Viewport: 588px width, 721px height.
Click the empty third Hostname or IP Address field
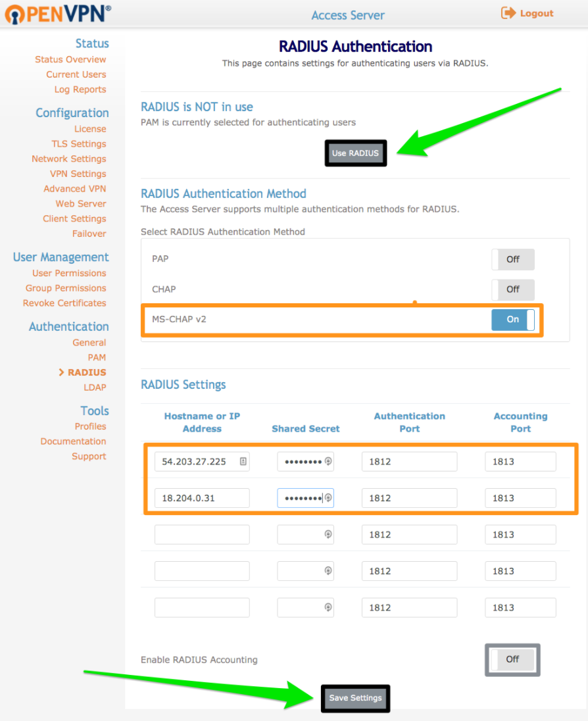[x=201, y=534]
